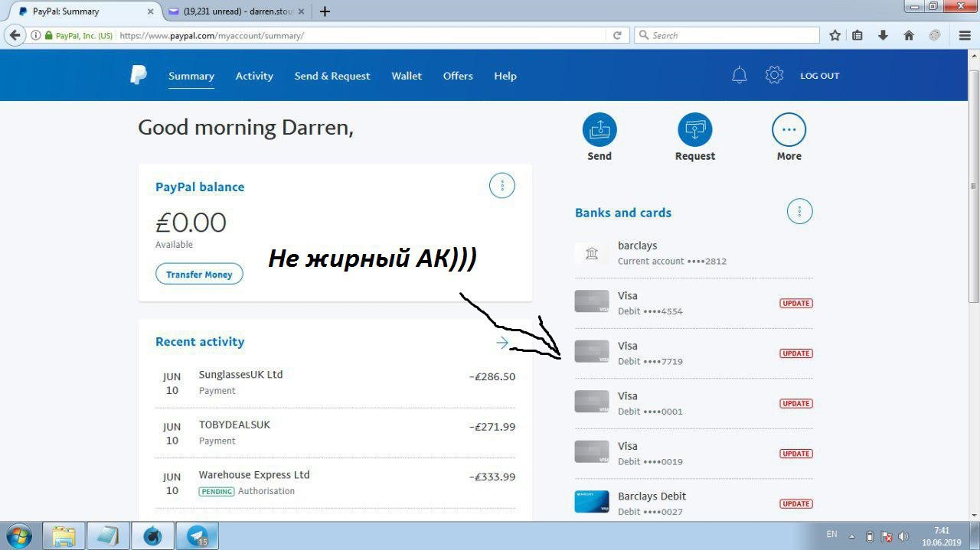
Task: Open the Wallet page
Action: point(407,76)
